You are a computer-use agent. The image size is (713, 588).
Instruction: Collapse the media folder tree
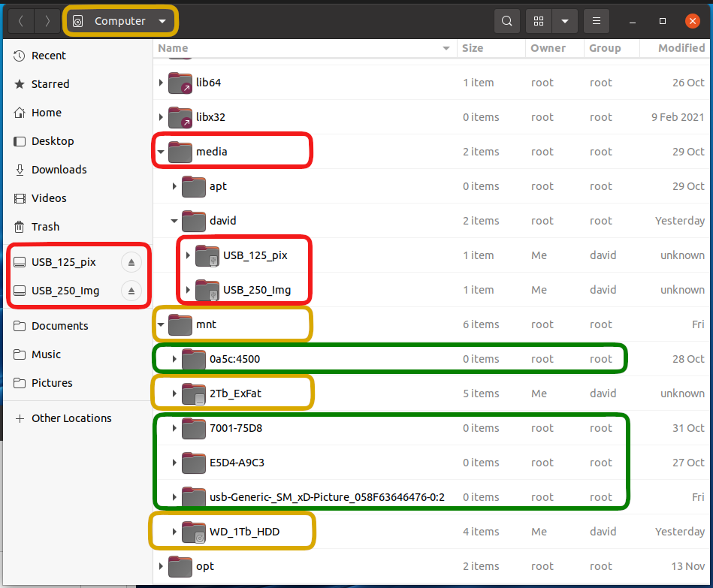[x=161, y=152]
